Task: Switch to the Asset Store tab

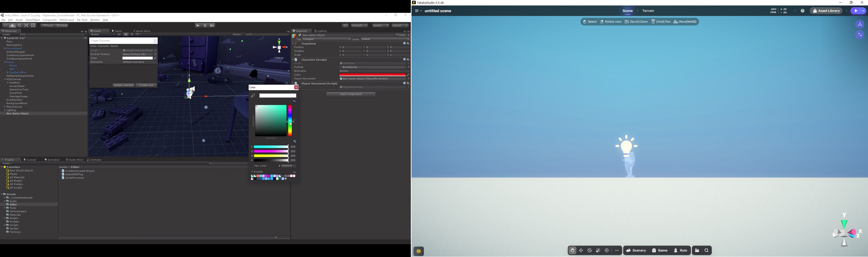Action: coord(142,31)
